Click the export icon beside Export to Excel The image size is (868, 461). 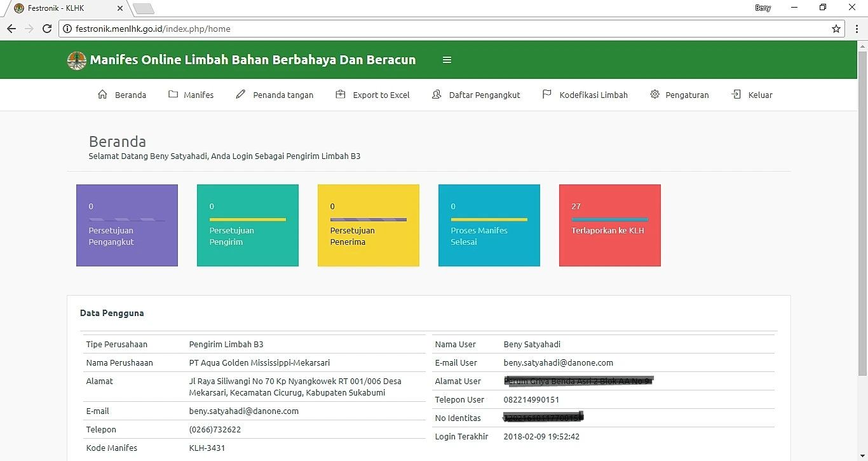pos(341,94)
